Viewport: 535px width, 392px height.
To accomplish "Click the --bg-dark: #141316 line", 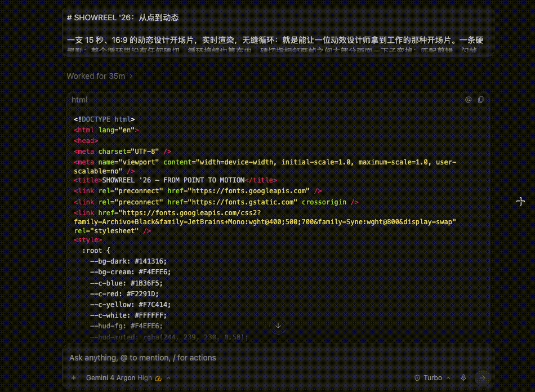I will click(x=128, y=261).
